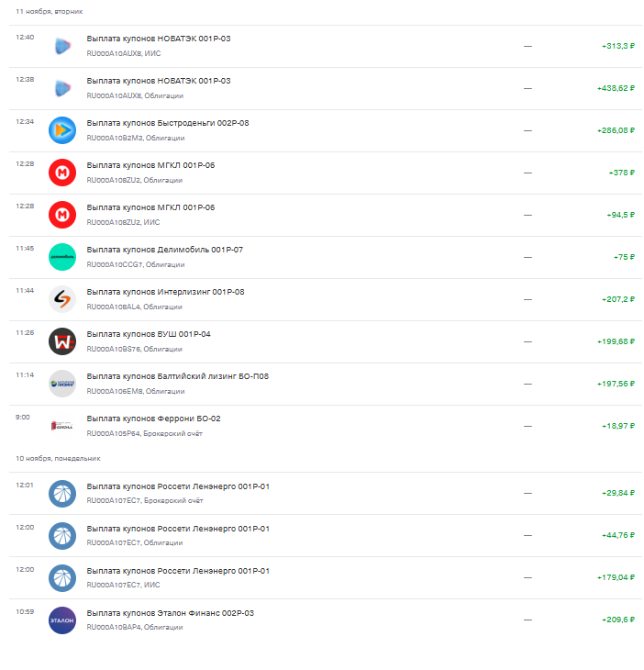Click the 12:34 timestamp
This screenshot has width=644, height=670.
[x=25, y=122]
